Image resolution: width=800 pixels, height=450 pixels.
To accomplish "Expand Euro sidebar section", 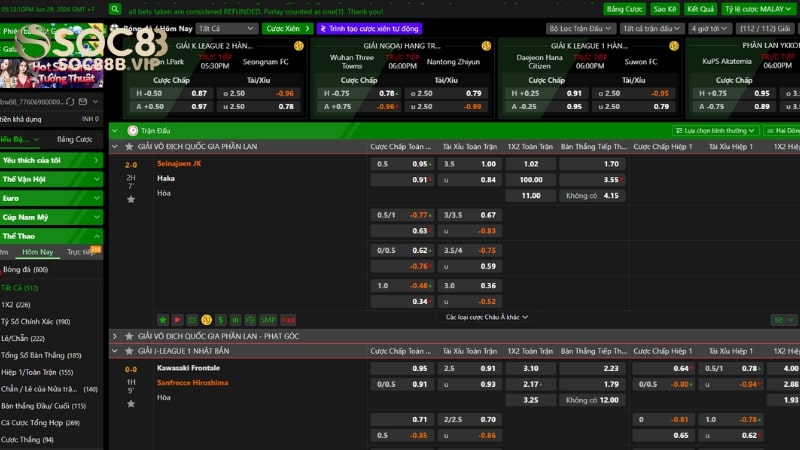I will [52, 198].
